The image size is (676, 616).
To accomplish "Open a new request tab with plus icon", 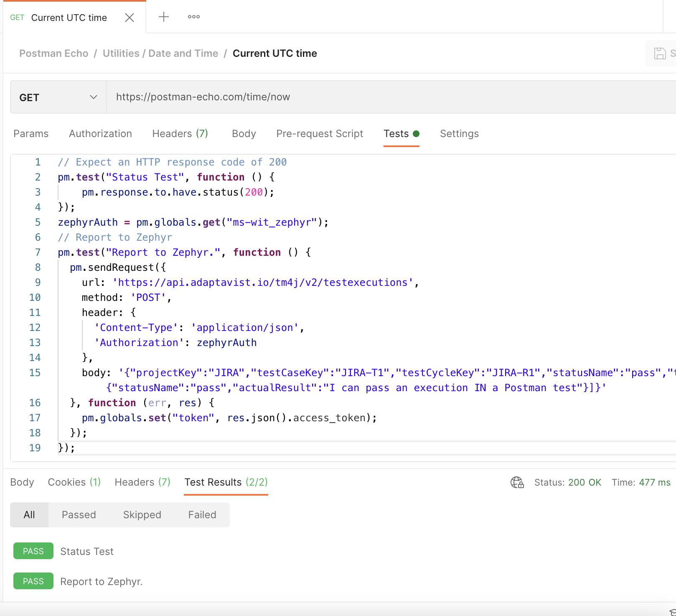I will 164,17.
